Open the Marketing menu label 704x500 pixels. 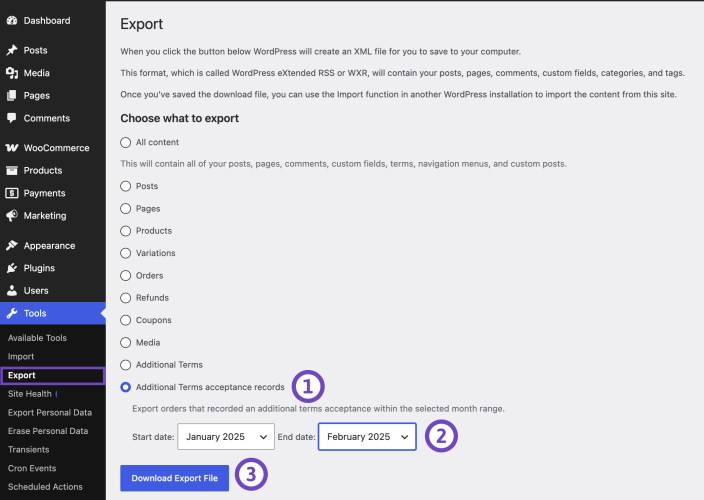pos(45,215)
